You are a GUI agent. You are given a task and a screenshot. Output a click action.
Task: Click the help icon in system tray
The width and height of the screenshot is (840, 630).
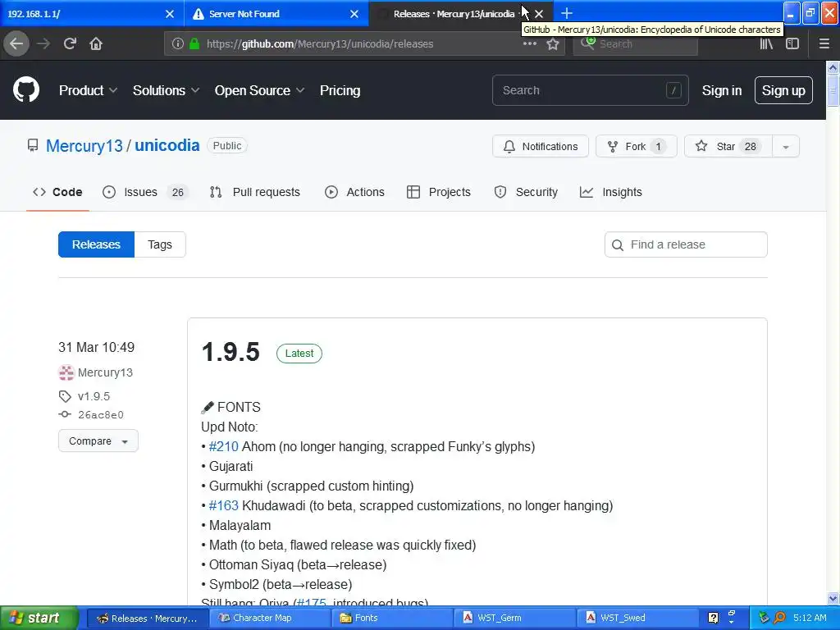click(713, 618)
